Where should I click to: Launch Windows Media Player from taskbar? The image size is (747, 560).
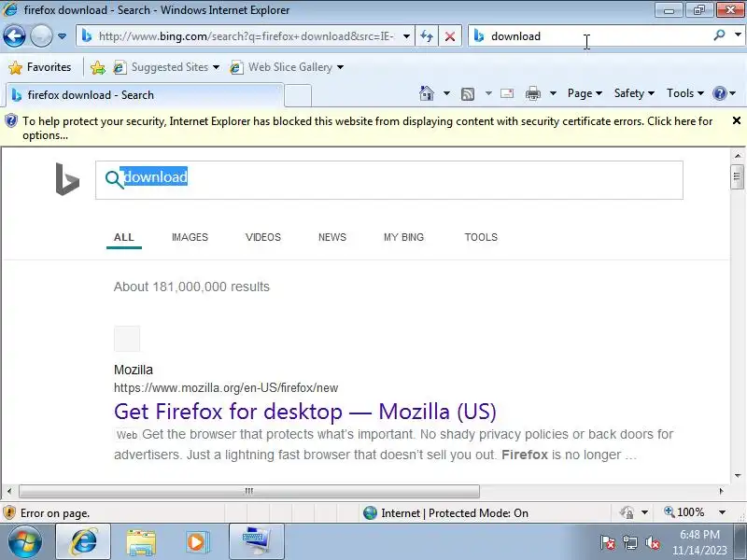(x=197, y=542)
